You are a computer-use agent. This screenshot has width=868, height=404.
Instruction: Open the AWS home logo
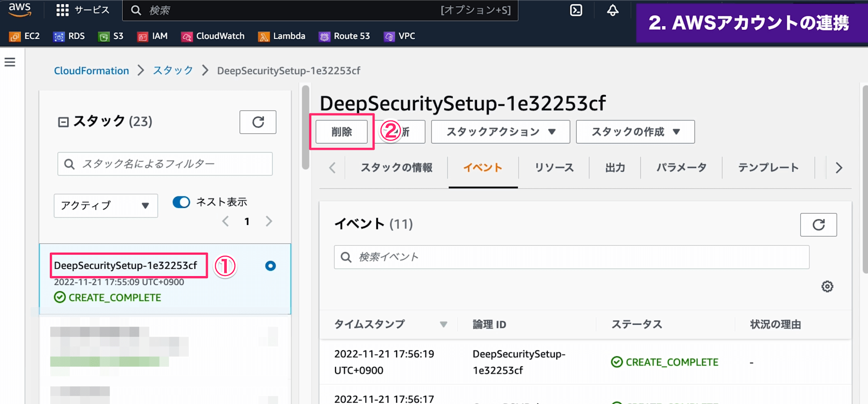(20, 10)
